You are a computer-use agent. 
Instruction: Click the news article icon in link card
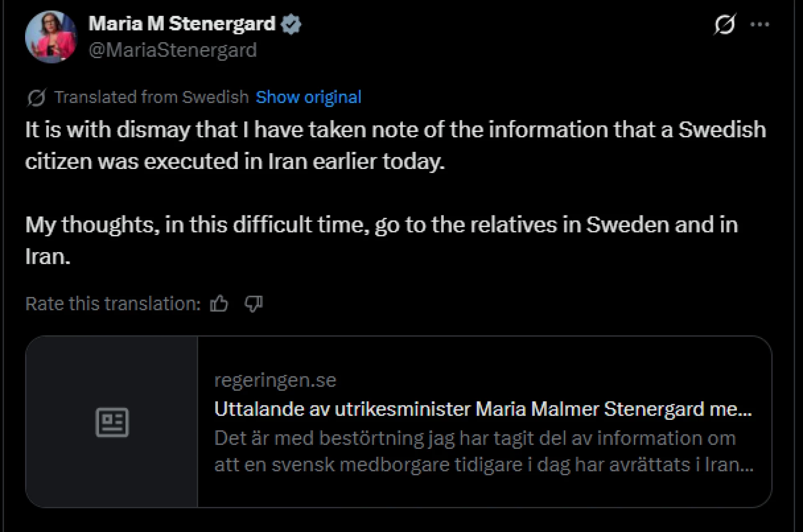coord(112,422)
